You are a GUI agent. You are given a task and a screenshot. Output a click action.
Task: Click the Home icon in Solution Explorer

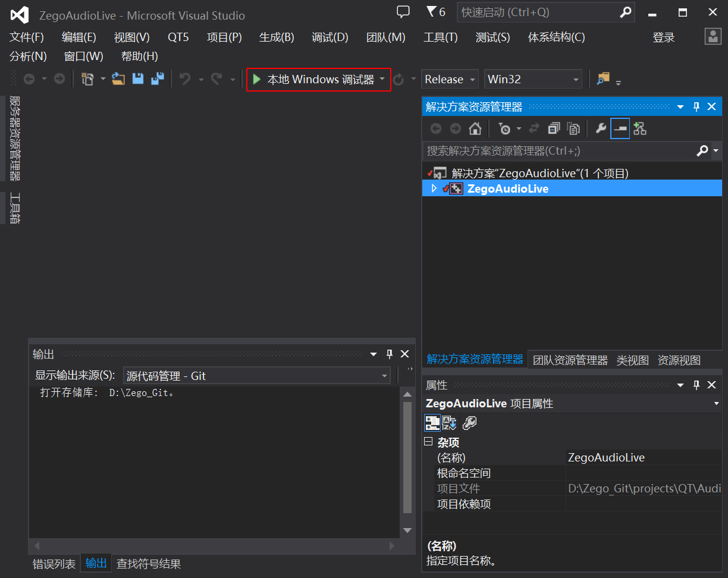(x=475, y=128)
